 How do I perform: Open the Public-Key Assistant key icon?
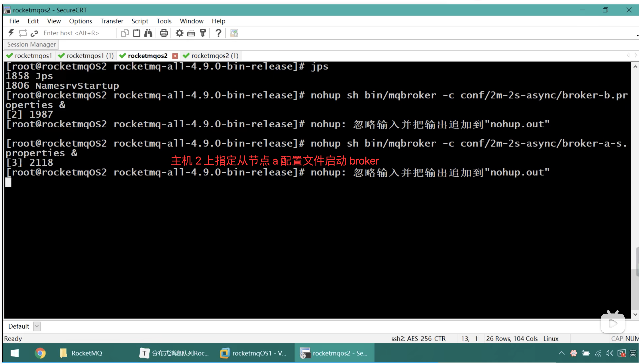[x=203, y=33]
